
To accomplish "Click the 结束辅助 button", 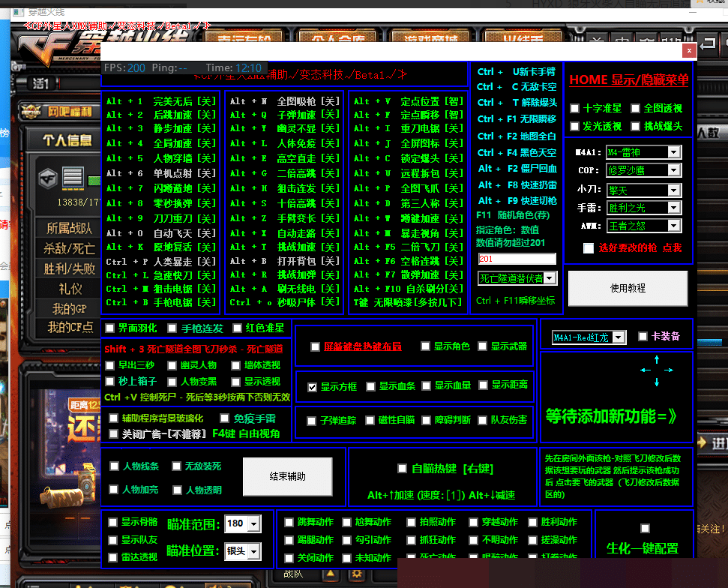I will (x=287, y=476).
